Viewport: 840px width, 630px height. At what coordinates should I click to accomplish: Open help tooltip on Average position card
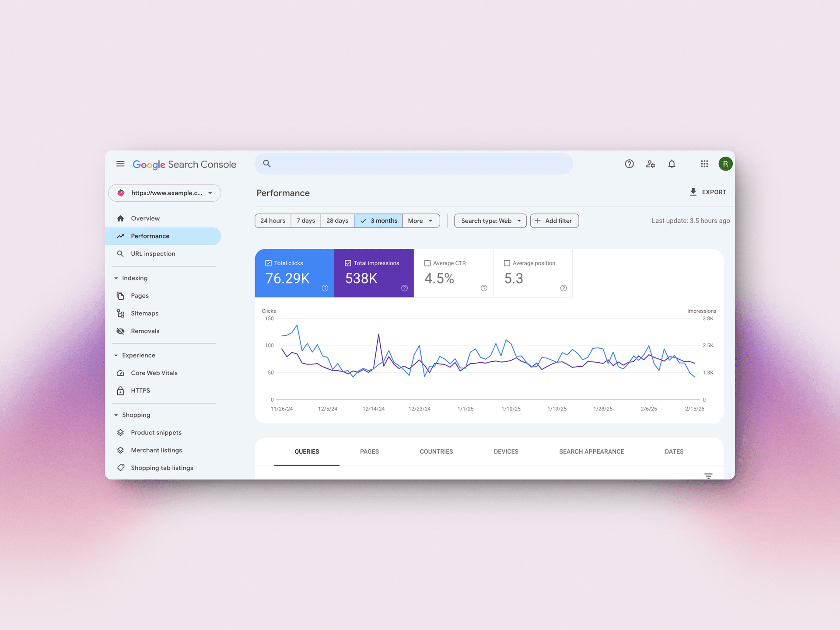[563, 288]
